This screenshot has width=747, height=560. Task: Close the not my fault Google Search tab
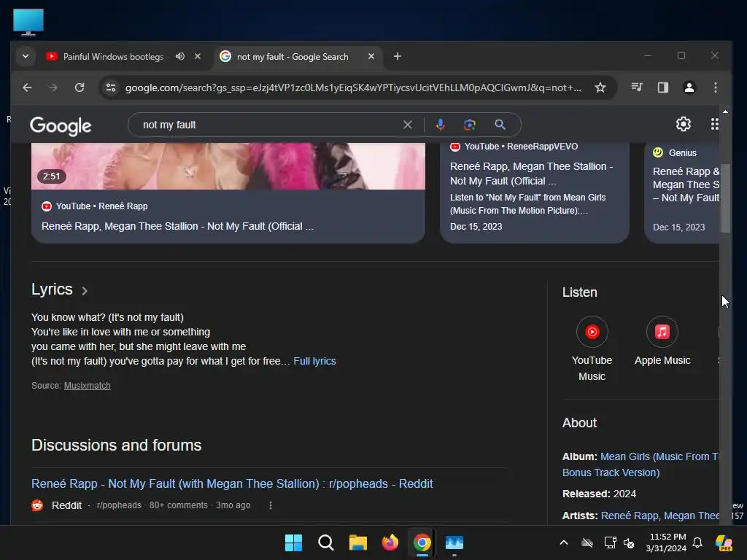tap(371, 56)
